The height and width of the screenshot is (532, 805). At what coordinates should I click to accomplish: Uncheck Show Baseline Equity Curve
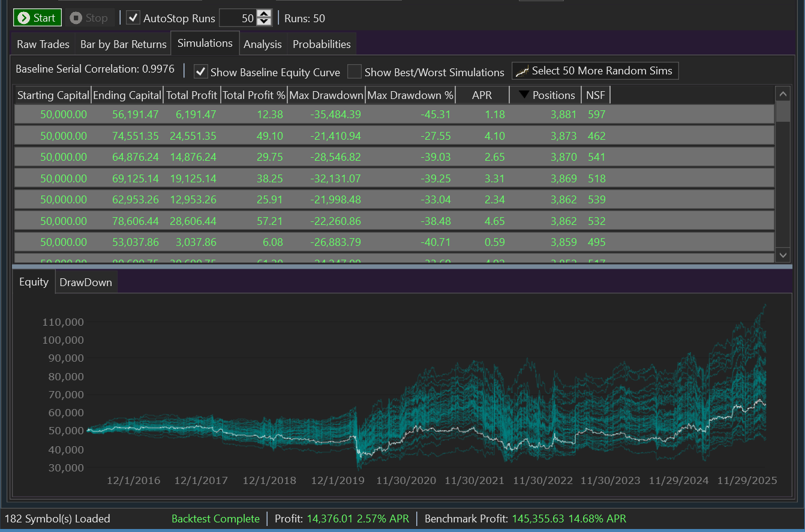pyautogui.click(x=201, y=72)
